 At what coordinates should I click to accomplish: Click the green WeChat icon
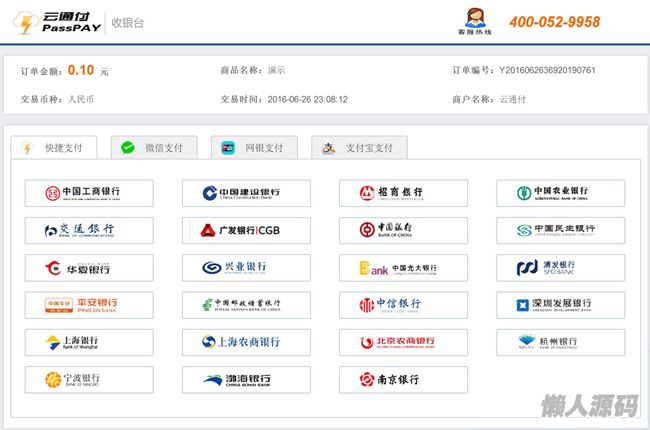[128, 148]
